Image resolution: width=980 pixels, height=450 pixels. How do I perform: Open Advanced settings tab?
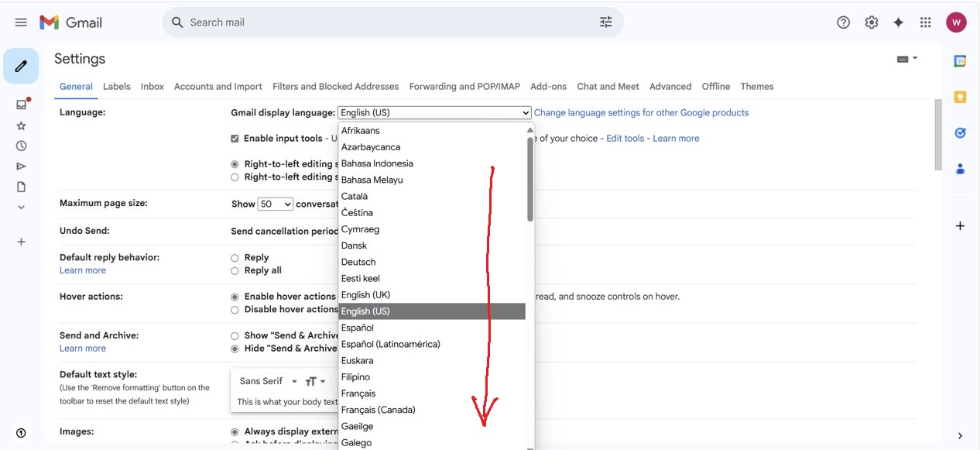(x=670, y=87)
